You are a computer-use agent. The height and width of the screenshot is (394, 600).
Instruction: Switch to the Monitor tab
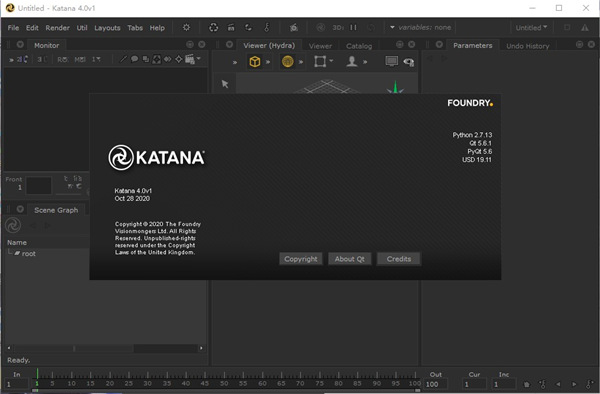tap(46, 45)
